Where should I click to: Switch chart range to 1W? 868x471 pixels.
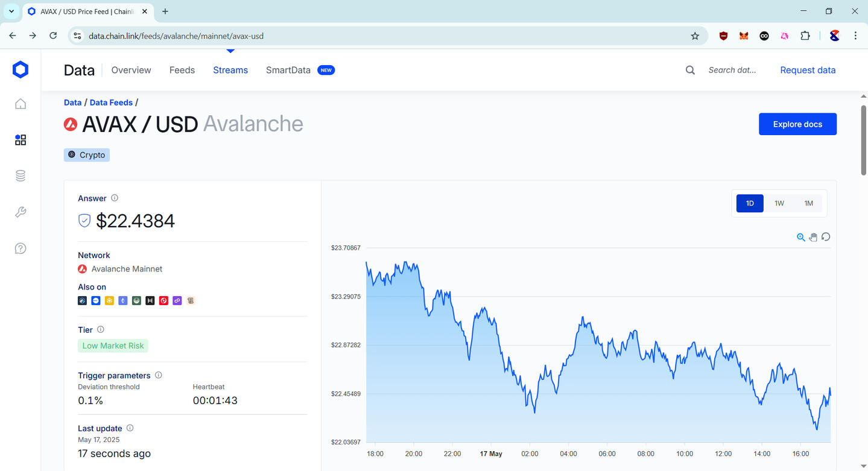pyautogui.click(x=779, y=203)
